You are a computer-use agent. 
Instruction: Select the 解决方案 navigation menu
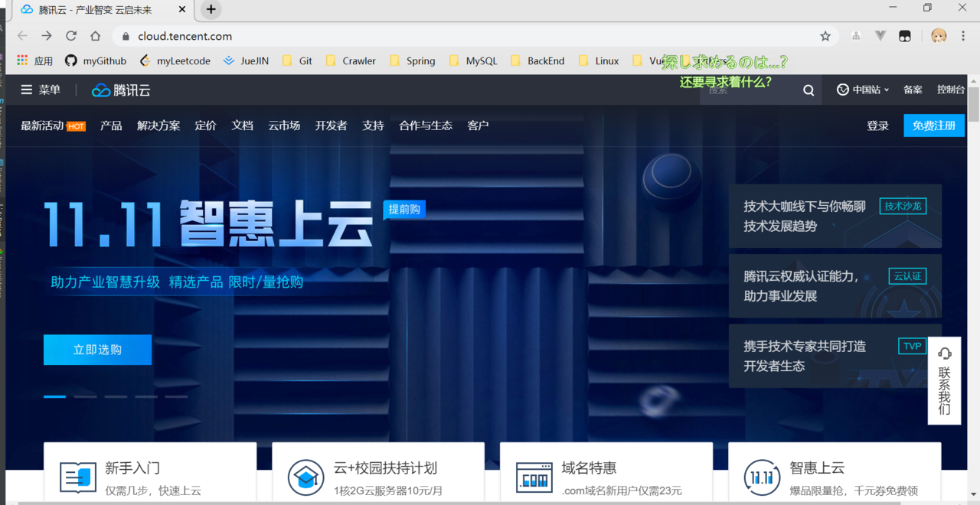(x=158, y=125)
